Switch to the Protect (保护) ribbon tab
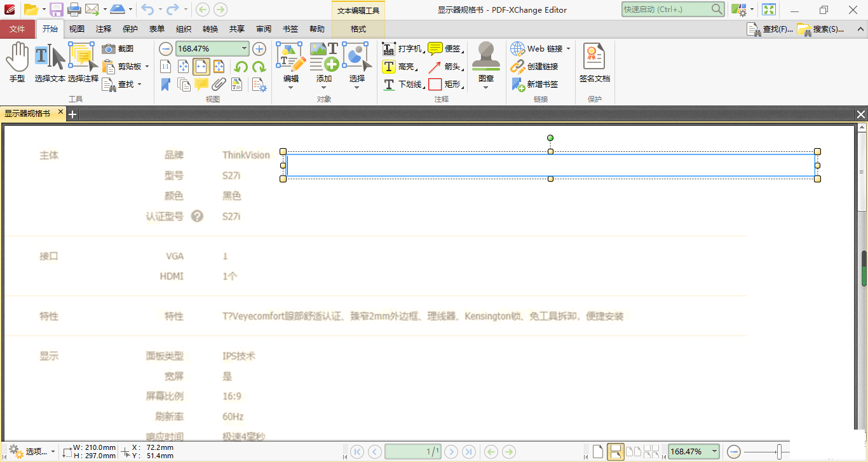The width and height of the screenshot is (868, 462). click(130, 29)
